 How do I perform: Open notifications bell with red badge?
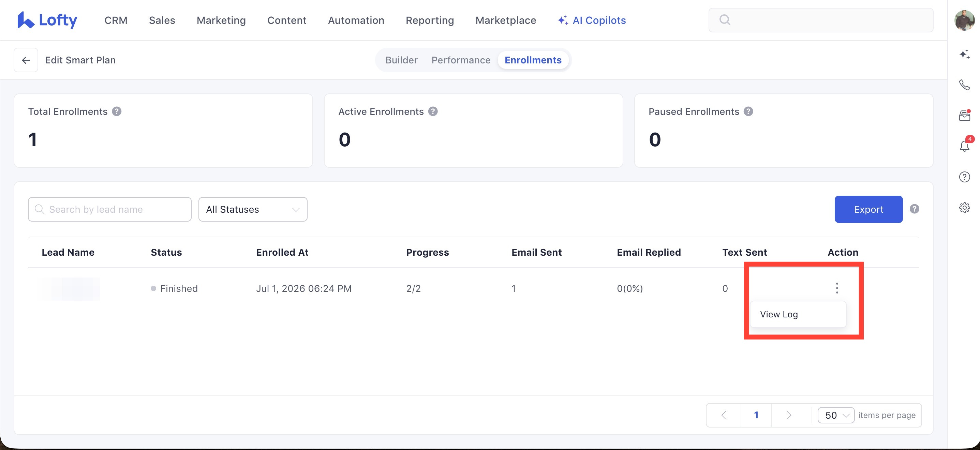[964, 146]
